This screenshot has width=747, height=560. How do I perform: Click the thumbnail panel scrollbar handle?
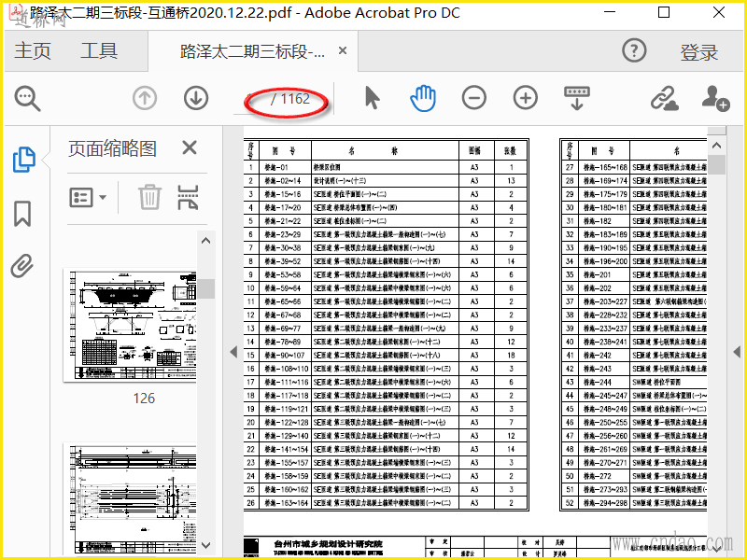pos(206,288)
